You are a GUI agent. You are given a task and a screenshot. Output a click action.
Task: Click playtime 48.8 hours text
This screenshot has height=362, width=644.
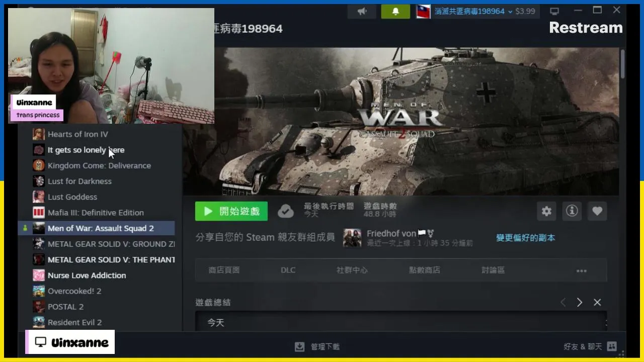point(380,214)
